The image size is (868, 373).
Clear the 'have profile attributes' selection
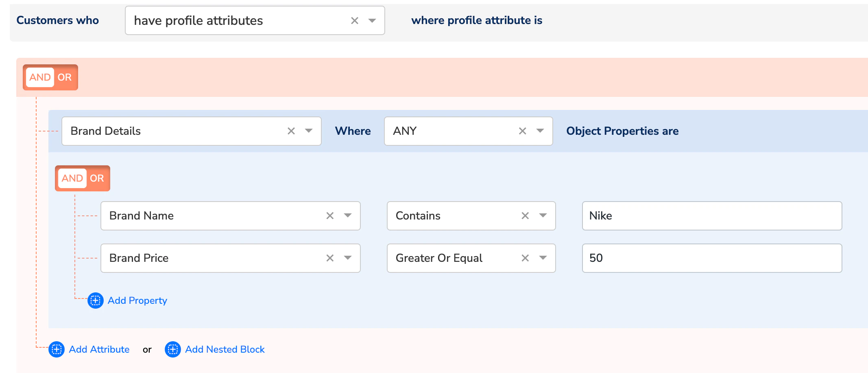[x=354, y=20]
